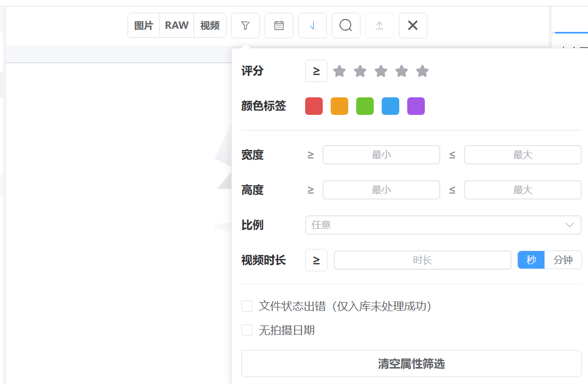Select the 秒 unit button
This screenshot has width=588, height=384.
tap(531, 260)
